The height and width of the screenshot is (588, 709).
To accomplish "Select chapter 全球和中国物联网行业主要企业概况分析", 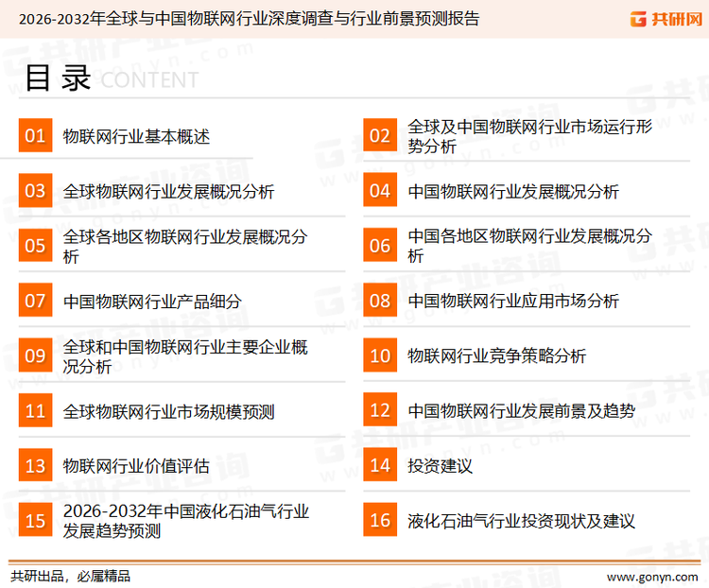I will click(185, 356).
